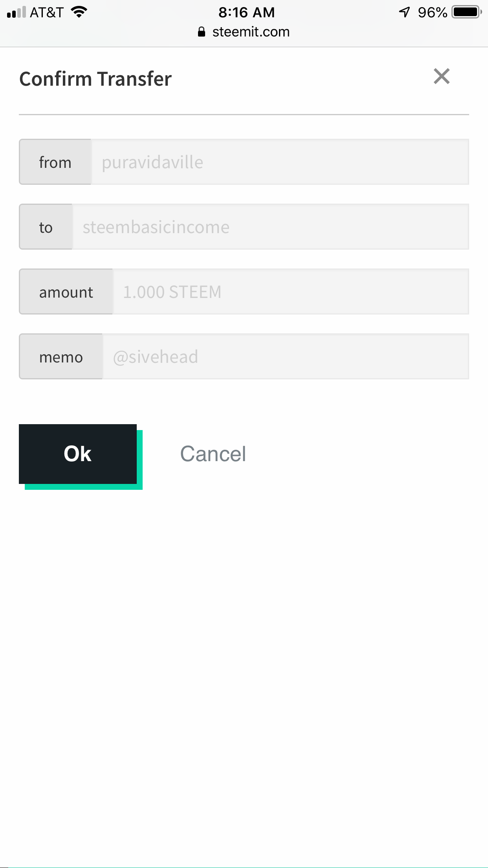Tap the 'memo' label box

pos(61,356)
